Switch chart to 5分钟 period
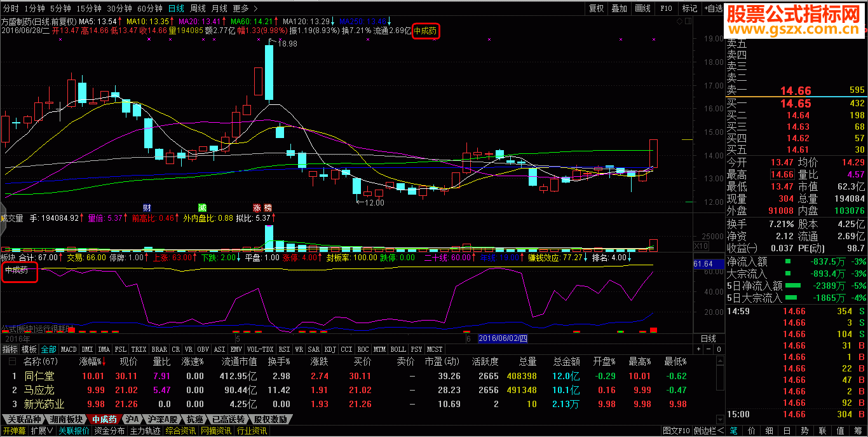Screen dimensions: 868x437 click(x=60, y=8)
